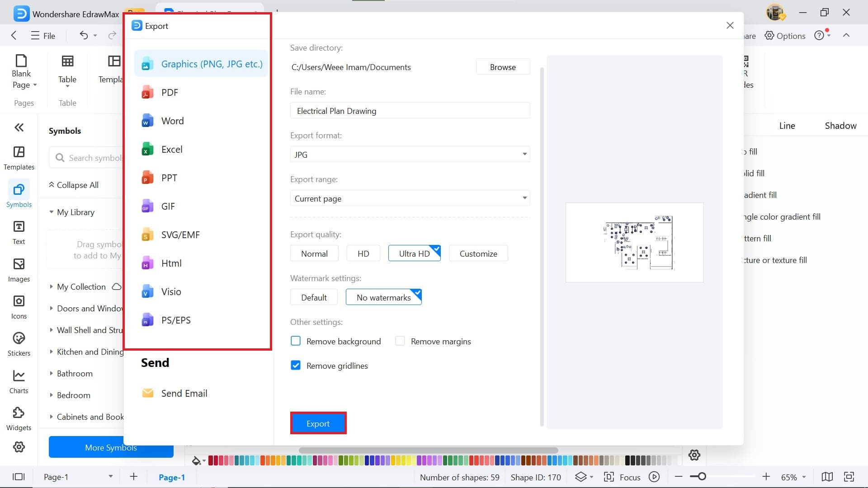868x488 pixels.
Task: Click the Table insert icon
Action: (67, 61)
